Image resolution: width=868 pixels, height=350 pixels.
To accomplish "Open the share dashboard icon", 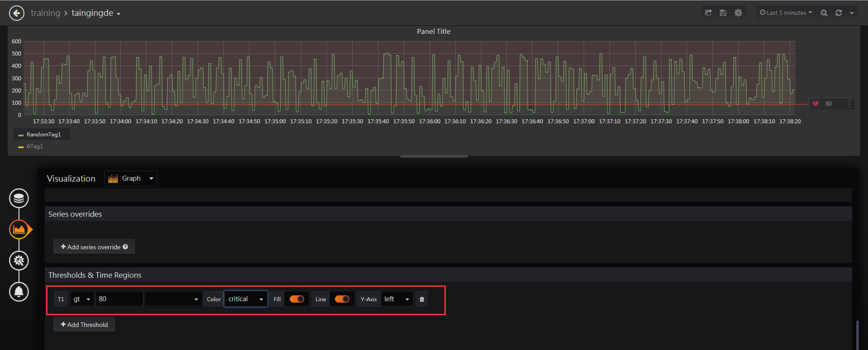I will [x=708, y=13].
